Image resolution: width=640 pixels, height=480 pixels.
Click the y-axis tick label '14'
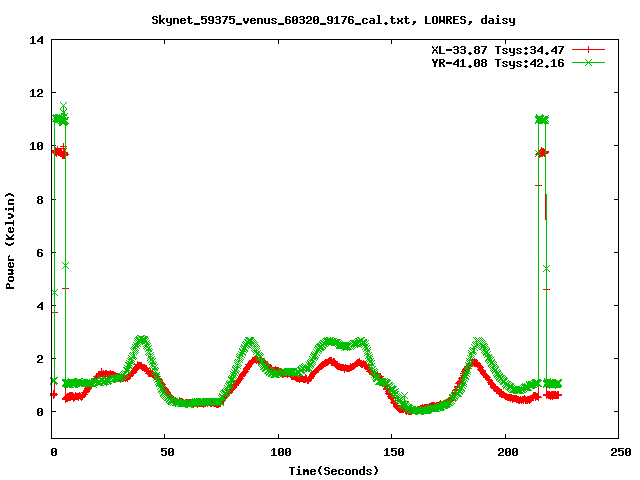[36, 40]
